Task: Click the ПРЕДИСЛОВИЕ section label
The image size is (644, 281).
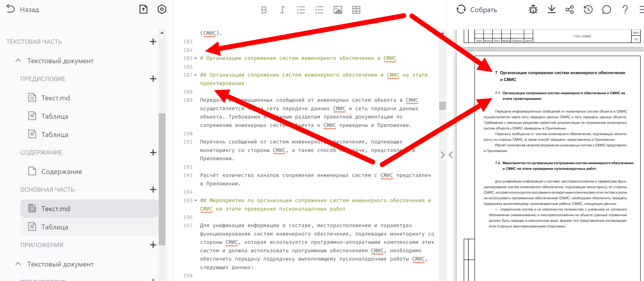Action: [43, 79]
